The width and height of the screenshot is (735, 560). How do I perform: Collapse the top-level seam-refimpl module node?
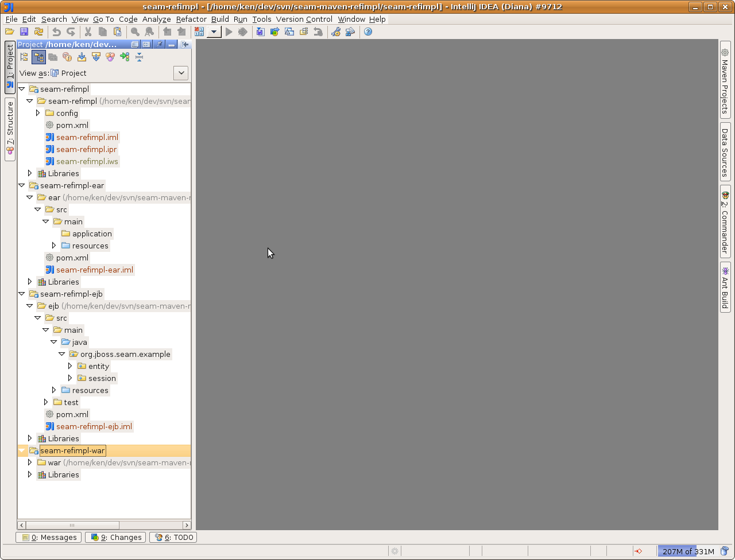coord(22,89)
